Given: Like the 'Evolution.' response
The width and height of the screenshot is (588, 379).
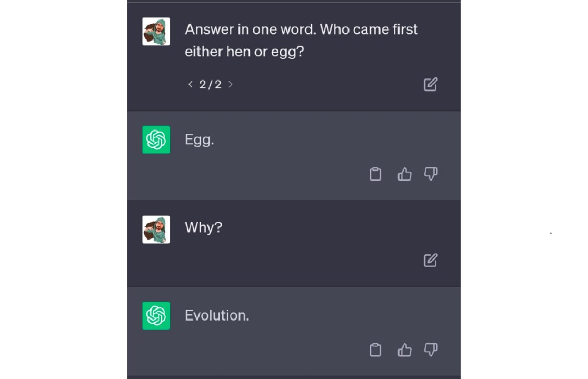Looking at the screenshot, I should (404, 350).
